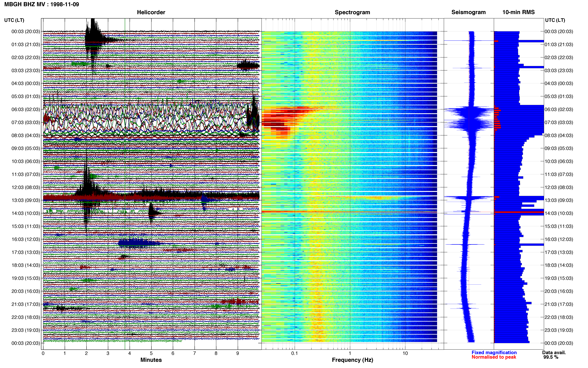Click the right '16:03 (12:03)' time label
The width and height of the screenshot is (588, 368).
pyautogui.click(x=559, y=239)
